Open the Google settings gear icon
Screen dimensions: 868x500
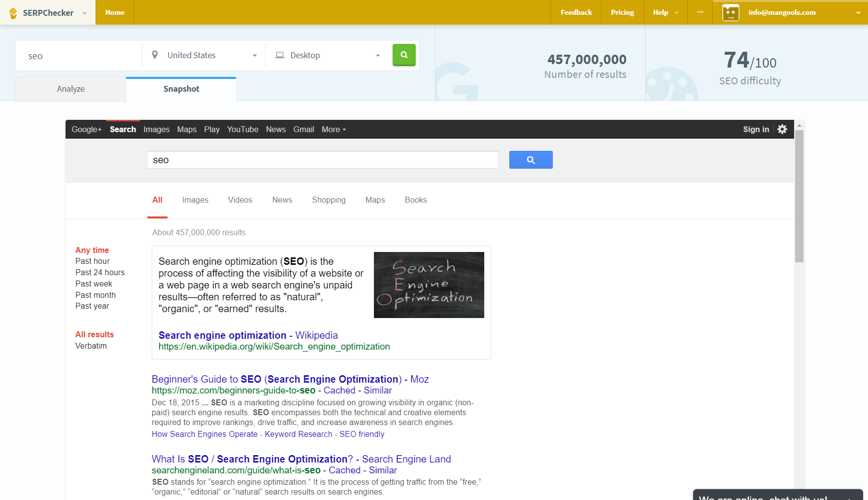tap(782, 129)
